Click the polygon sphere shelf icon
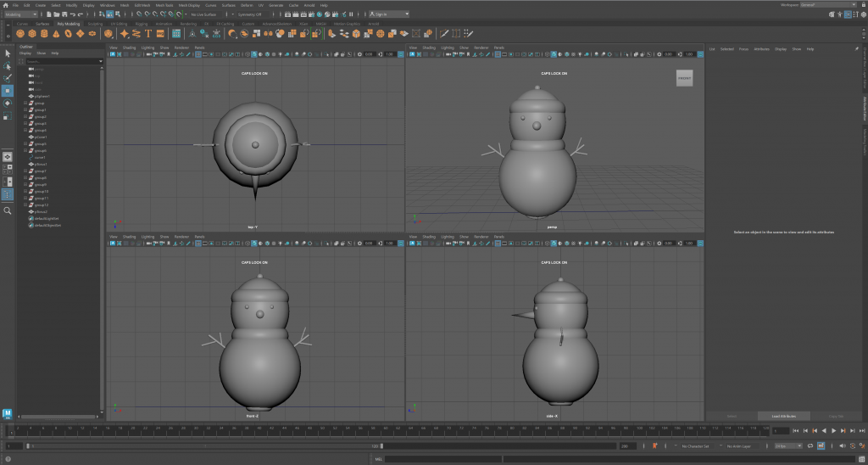Viewport: 868px width, 465px height. 20,34
